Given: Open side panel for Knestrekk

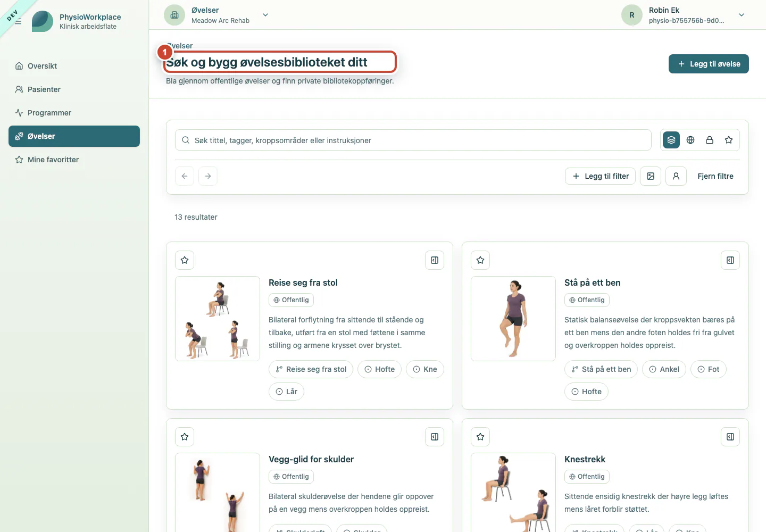Looking at the screenshot, I should (730, 437).
